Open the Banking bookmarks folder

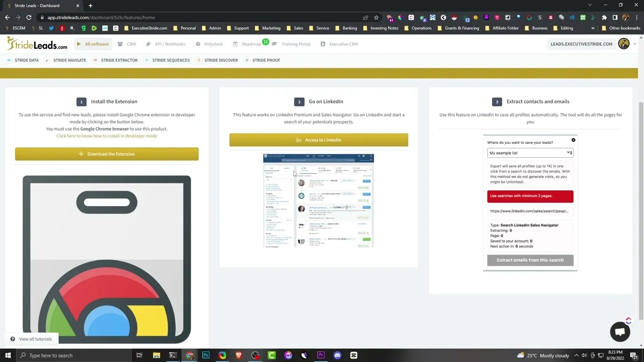(346, 28)
